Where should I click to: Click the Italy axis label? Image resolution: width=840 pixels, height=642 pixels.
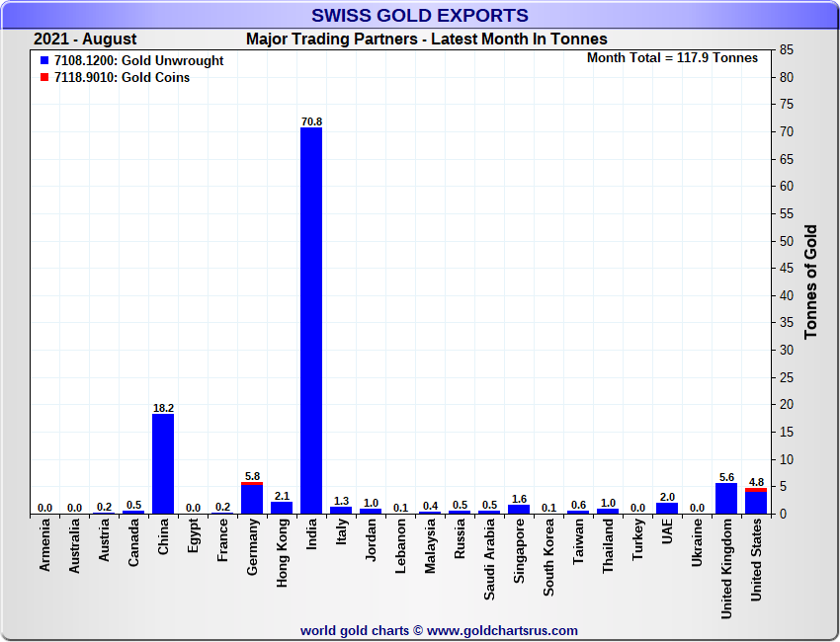click(341, 532)
